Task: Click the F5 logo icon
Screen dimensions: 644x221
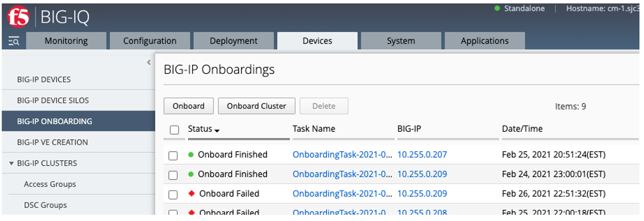Action: click(x=18, y=16)
